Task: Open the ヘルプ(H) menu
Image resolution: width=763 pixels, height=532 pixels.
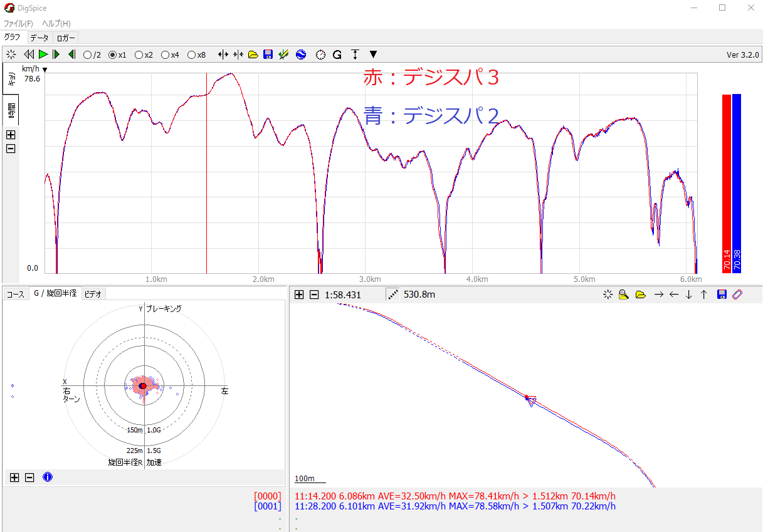Action: (x=56, y=23)
